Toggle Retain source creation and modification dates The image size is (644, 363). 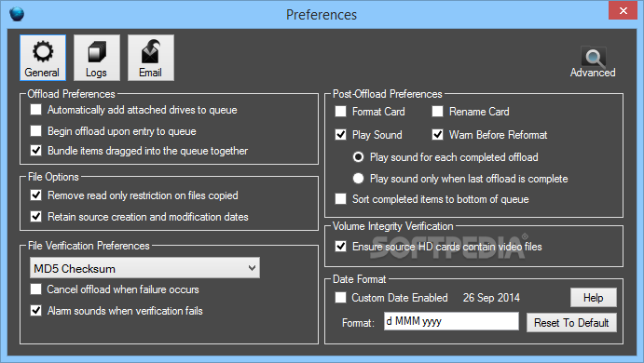(36, 216)
